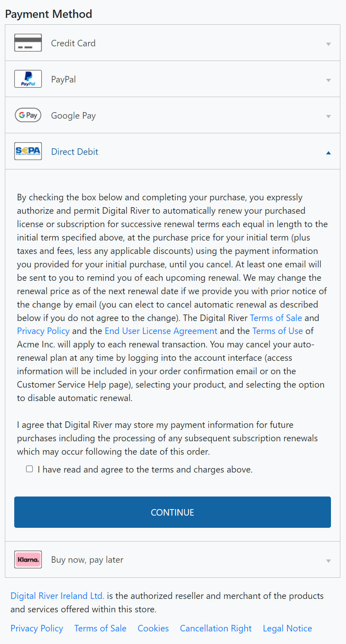Click the Klarna logo icon
This screenshot has width=346, height=644.
pyautogui.click(x=28, y=559)
